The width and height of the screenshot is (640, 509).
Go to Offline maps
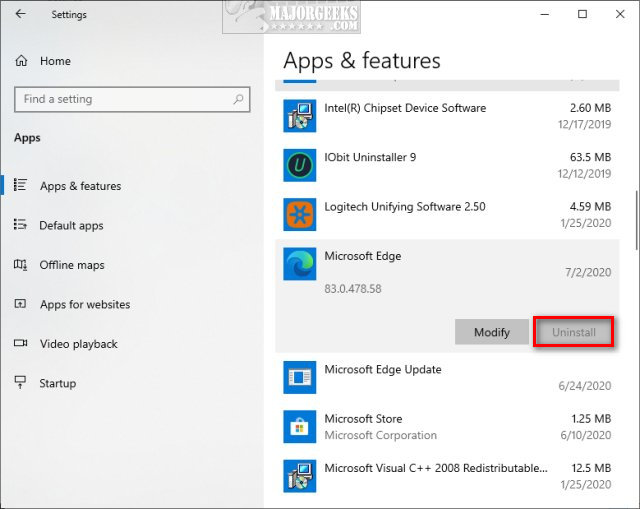(x=72, y=265)
